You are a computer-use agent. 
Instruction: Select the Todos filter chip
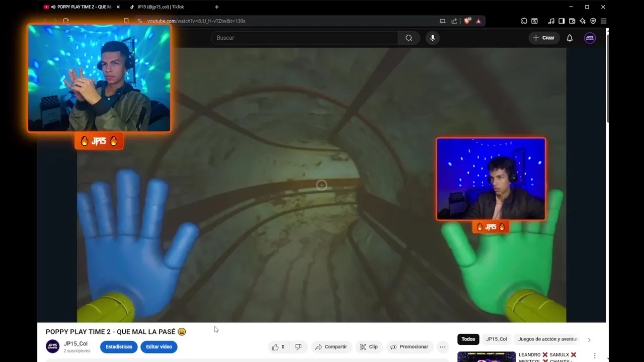click(x=468, y=339)
